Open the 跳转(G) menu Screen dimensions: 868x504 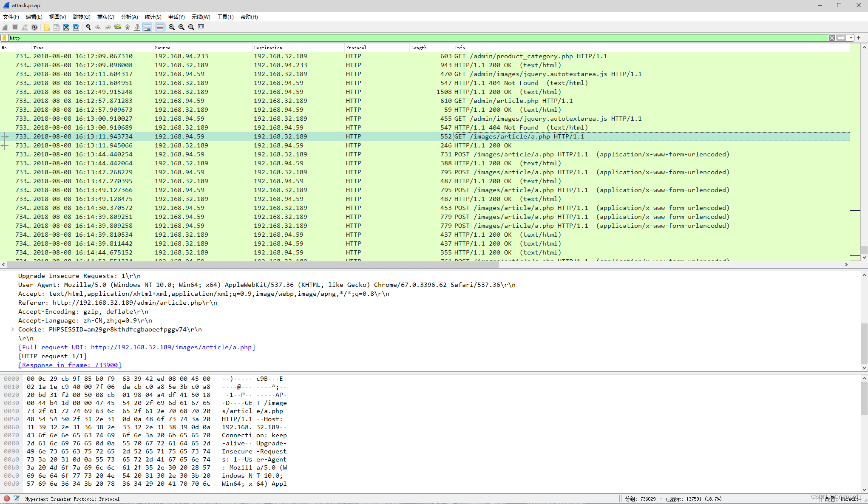82,17
